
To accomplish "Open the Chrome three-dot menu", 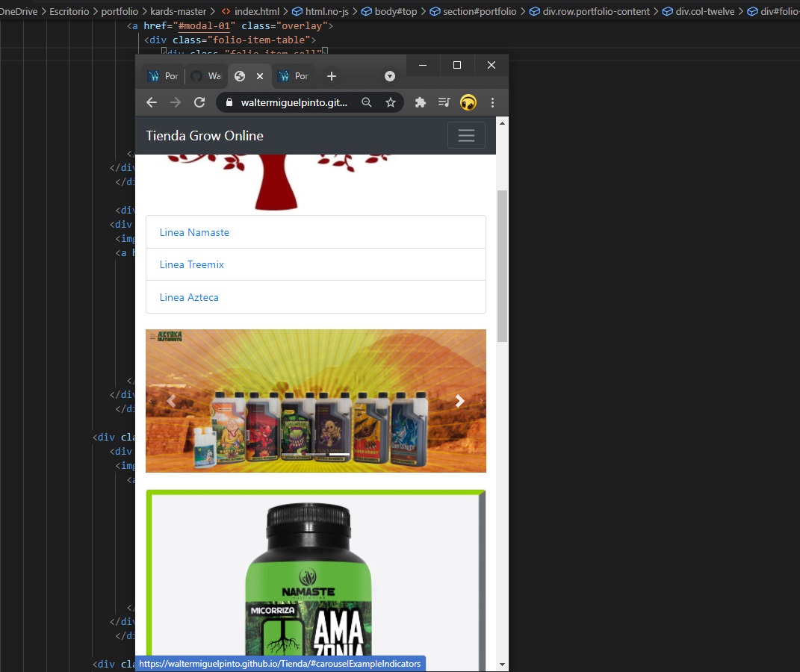I will point(492,103).
